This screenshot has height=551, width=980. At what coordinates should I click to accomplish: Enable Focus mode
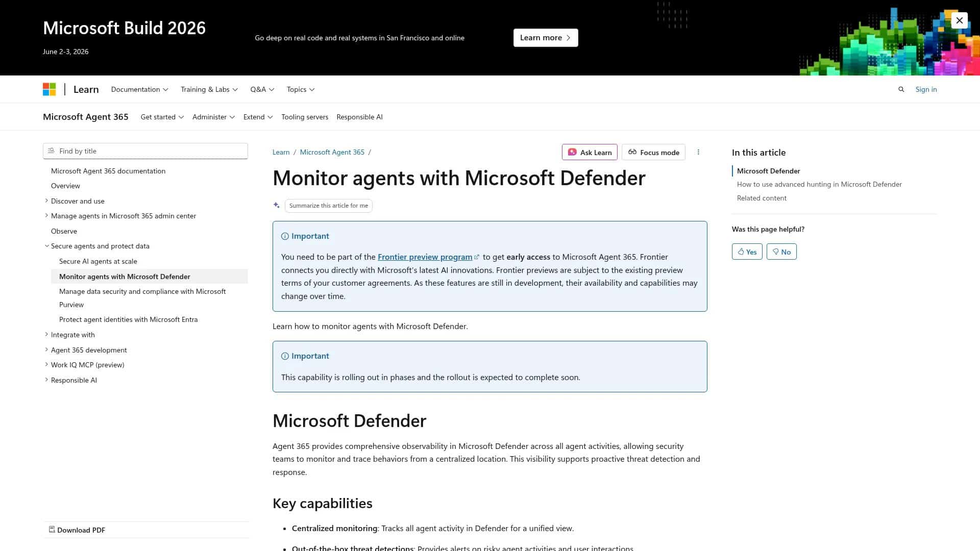tap(653, 152)
